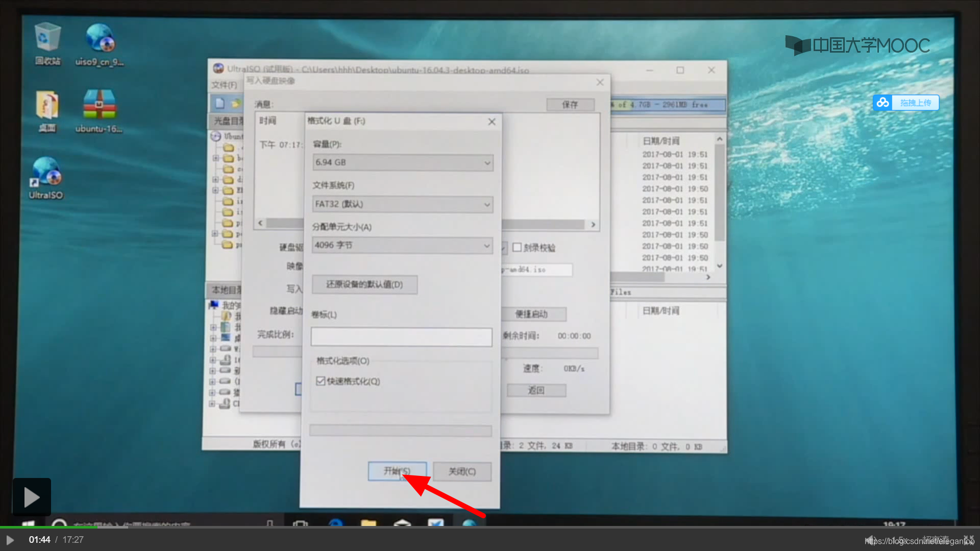Screen dimensions: 980x551
Task: Click the 开始(S) start format button
Action: tap(397, 471)
